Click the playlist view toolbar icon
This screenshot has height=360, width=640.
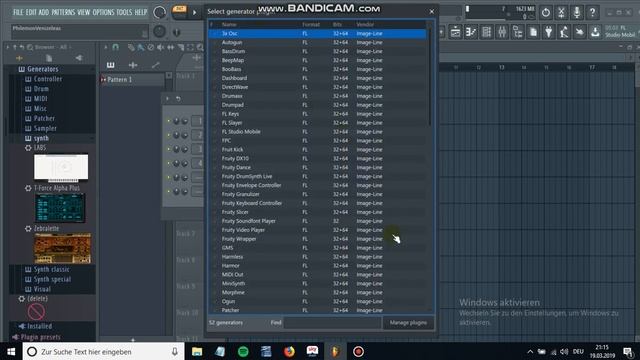point(456,32)
